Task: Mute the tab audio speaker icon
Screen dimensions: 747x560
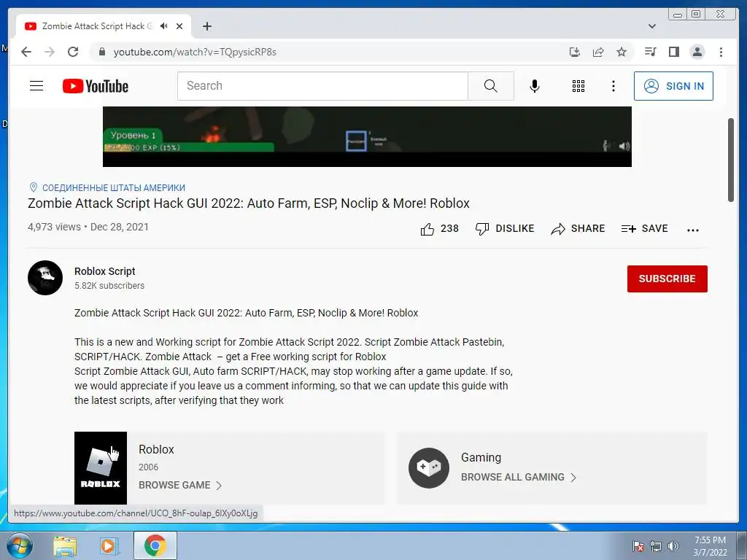Action: point(164,26)
